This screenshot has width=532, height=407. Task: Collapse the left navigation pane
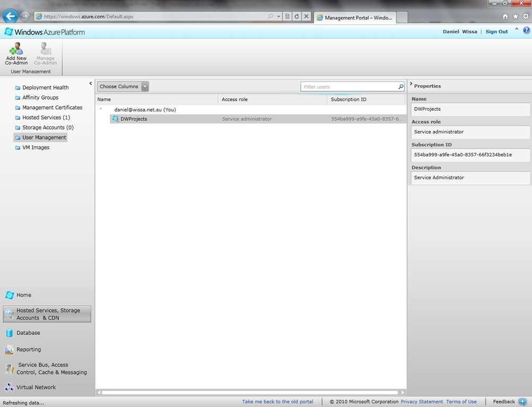click(x=91, y=83)
